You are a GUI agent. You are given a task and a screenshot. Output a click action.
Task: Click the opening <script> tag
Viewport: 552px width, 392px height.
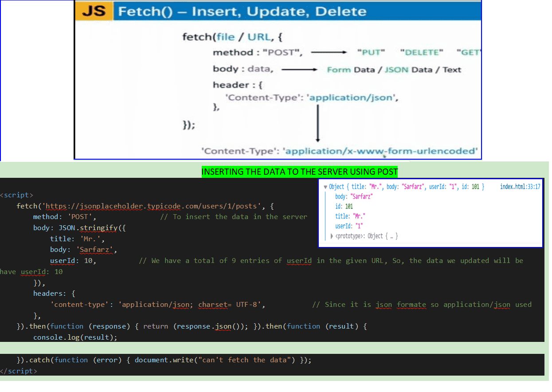click(17, 195)
